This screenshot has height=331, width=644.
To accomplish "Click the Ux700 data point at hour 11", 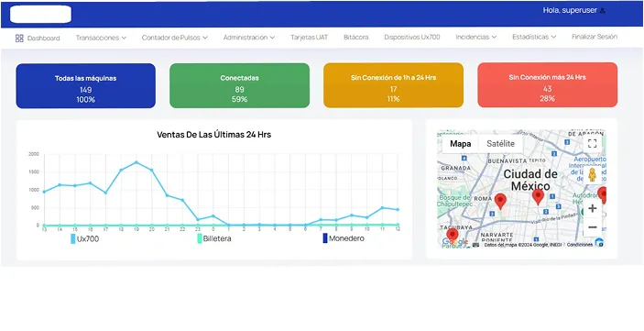I will coord(382,207).
